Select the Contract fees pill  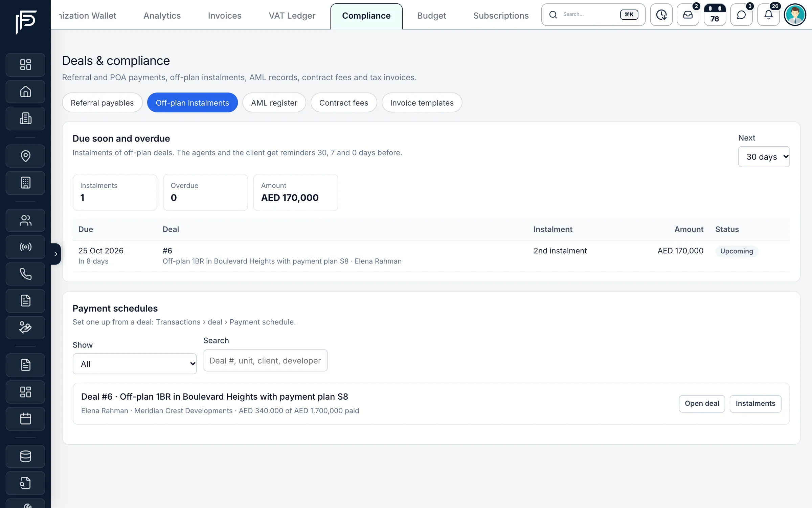click(x=344, y=103)
